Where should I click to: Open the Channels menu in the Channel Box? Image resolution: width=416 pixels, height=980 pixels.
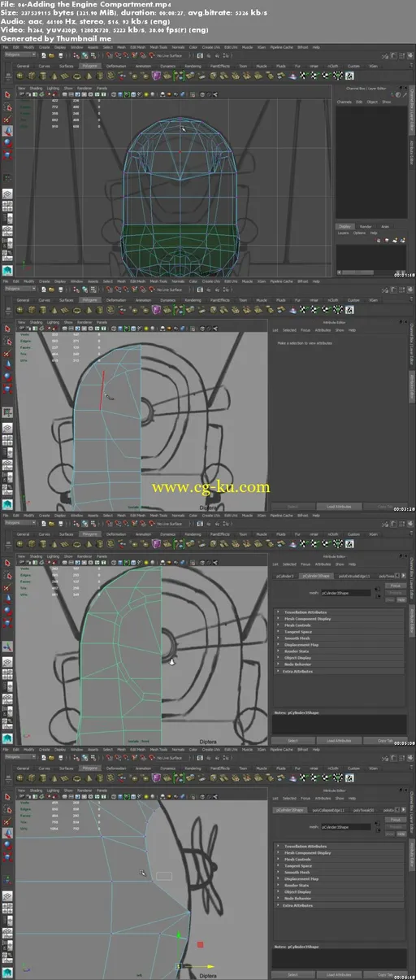pyautogui.click(x=344, y=102)
